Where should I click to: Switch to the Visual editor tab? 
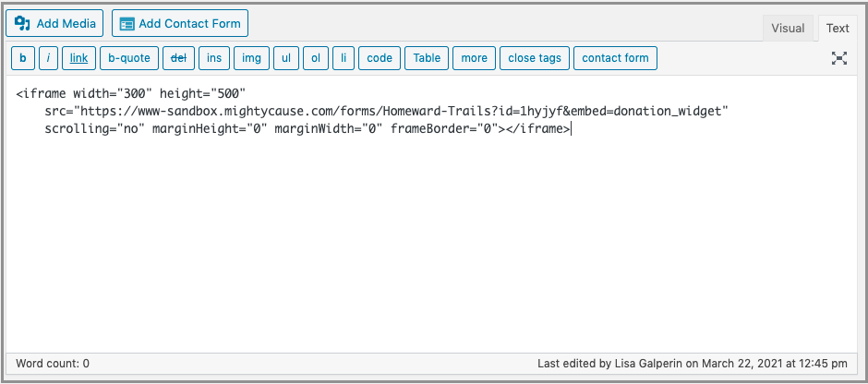[788, 29]
